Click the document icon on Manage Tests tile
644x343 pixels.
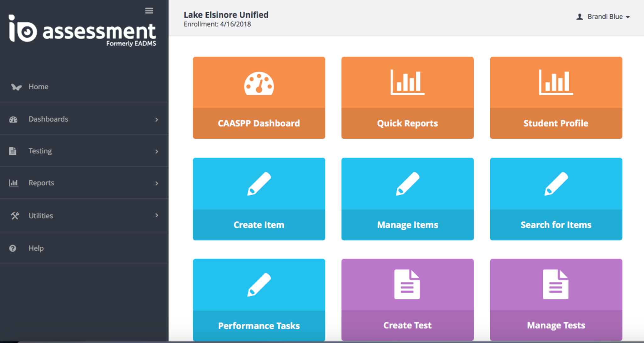click(x=555, y=284)
